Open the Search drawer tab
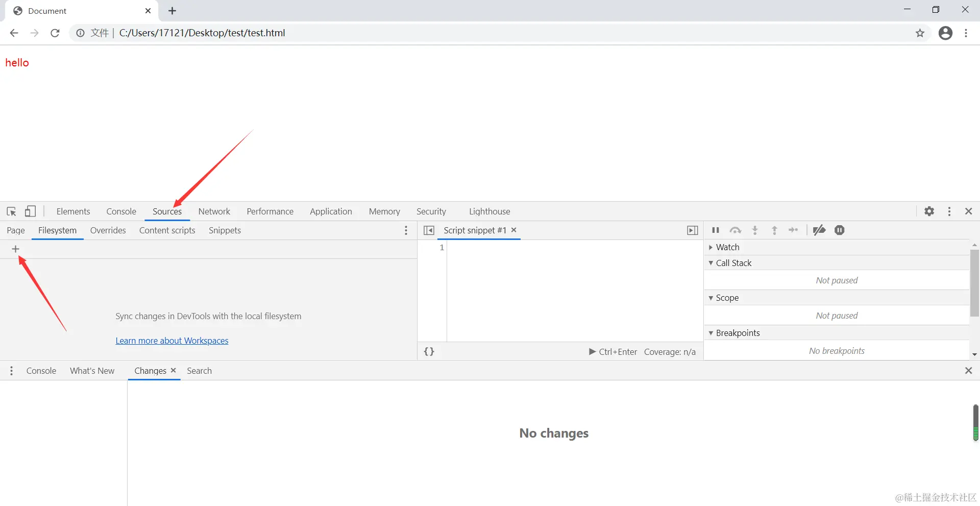980x506 pixels. click(x=199, y=371)
